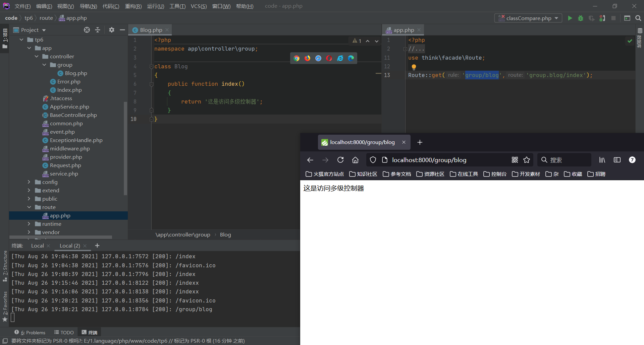This screenshot has width=644, height=345.
Task: Click locate current file crosshair icon
Action: tap(87, 30)
